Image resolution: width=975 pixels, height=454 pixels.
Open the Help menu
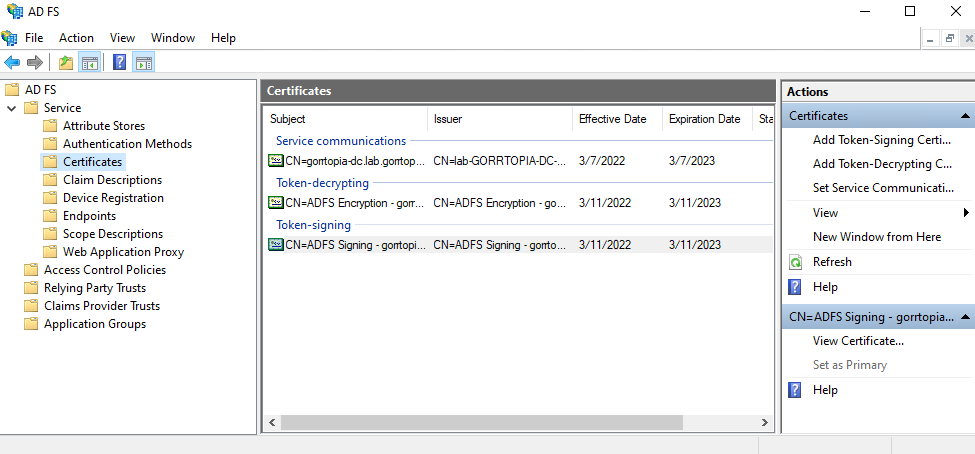223,38
